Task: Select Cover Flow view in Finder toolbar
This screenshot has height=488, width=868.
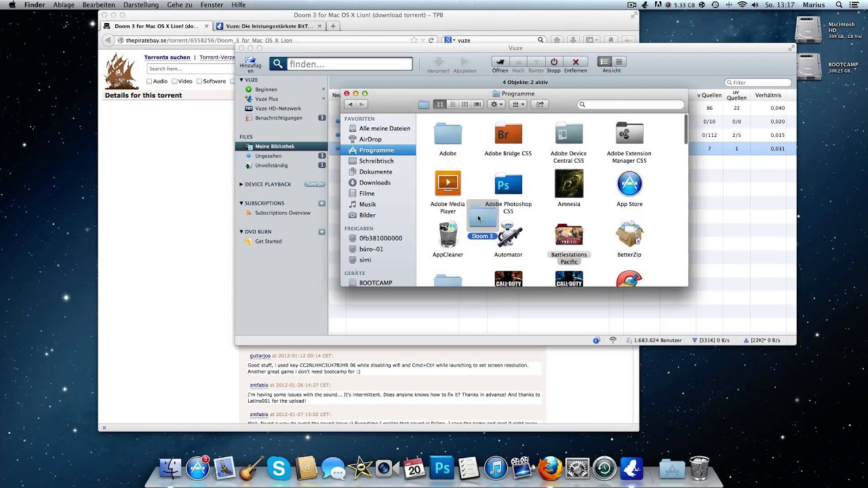Action: [x=477, y=104]
